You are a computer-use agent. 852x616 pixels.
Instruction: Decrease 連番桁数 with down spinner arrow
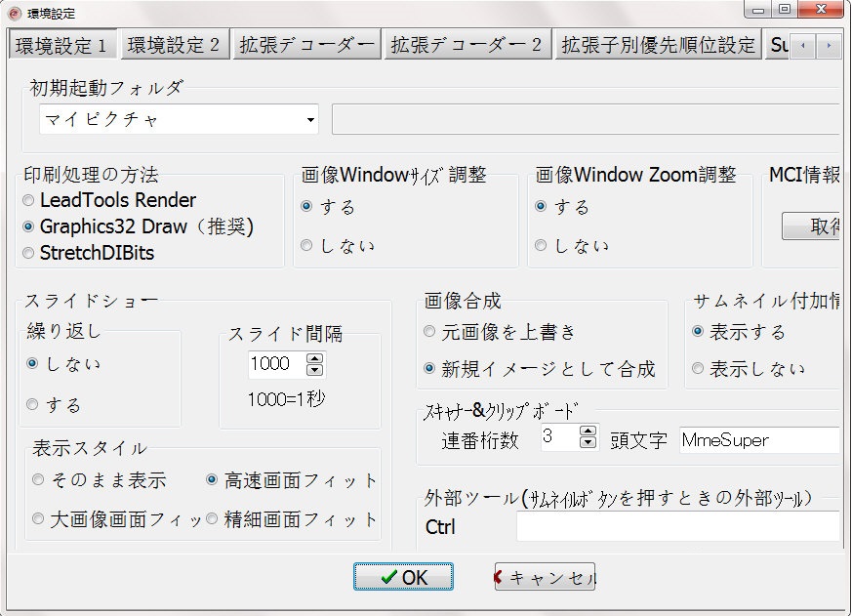point(588,442)
